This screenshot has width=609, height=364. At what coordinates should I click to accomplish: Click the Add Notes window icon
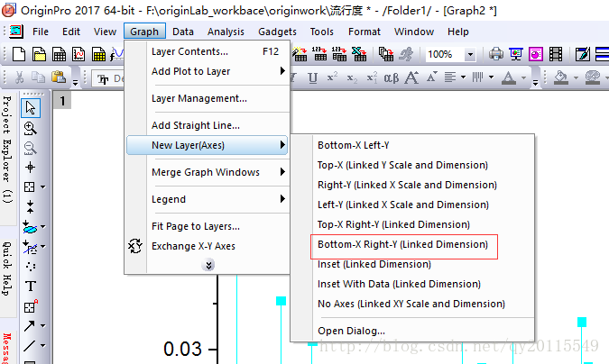click(x=583, y=54)
